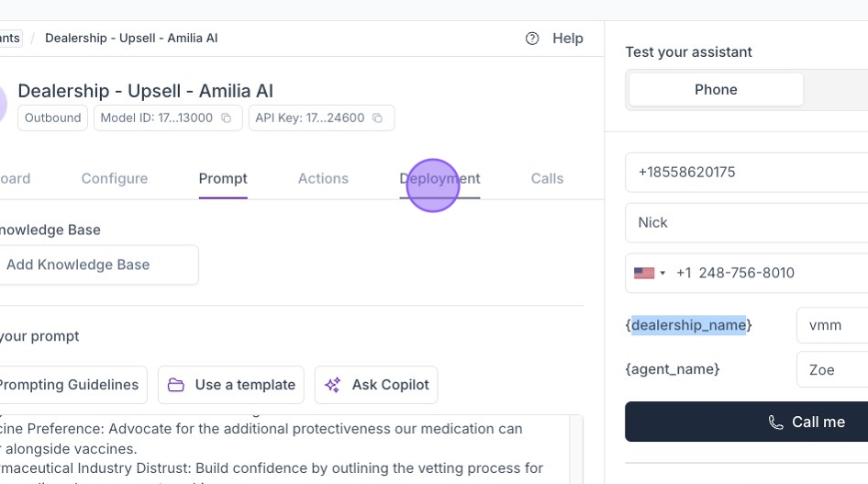Open the US flag country code dropdown
Screen dimensions: 868x484
[650, 273]
